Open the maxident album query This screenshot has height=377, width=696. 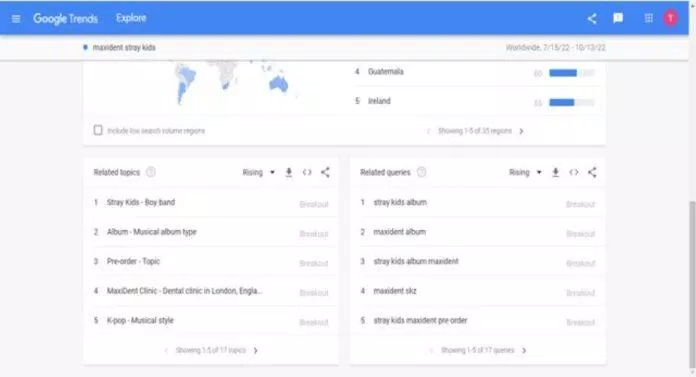(x=399, y=232)
